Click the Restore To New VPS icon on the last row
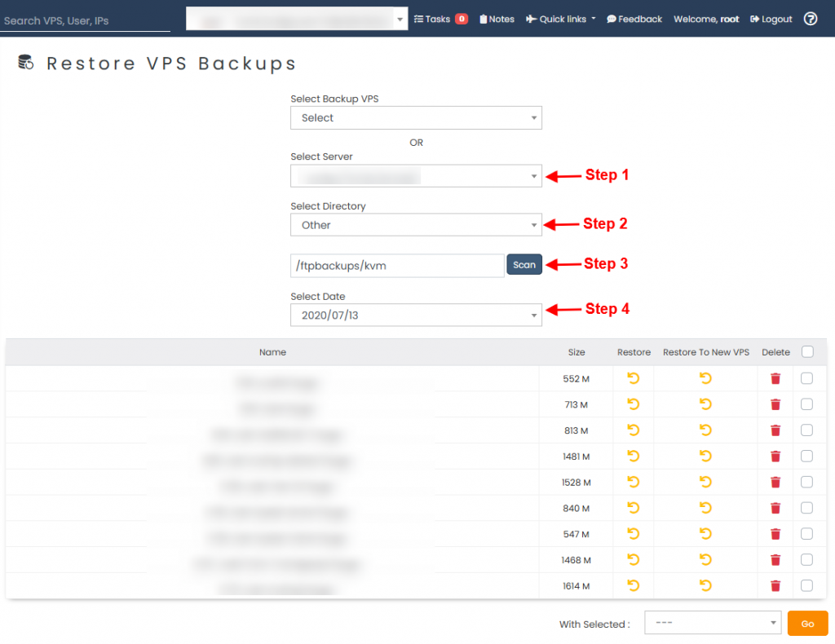This screenshot has height=644, width=835. pos(705,585)
